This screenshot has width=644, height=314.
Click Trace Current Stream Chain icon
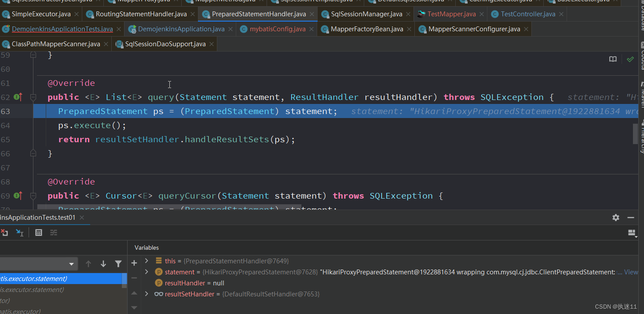[54, 233]
